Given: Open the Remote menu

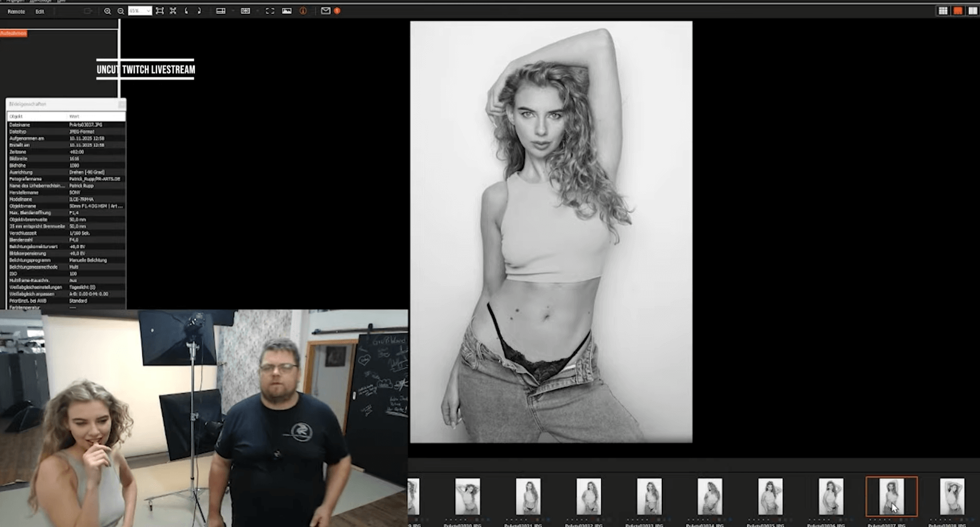Looking at the screenshot, I should [16, 11].
